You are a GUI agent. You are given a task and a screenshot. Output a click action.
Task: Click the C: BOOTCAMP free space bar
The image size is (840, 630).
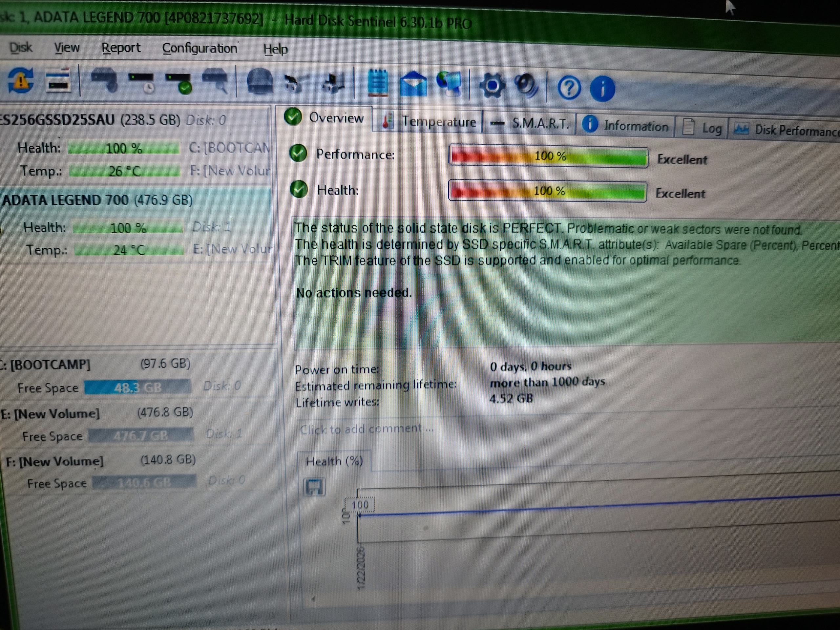tap(137, 387)
